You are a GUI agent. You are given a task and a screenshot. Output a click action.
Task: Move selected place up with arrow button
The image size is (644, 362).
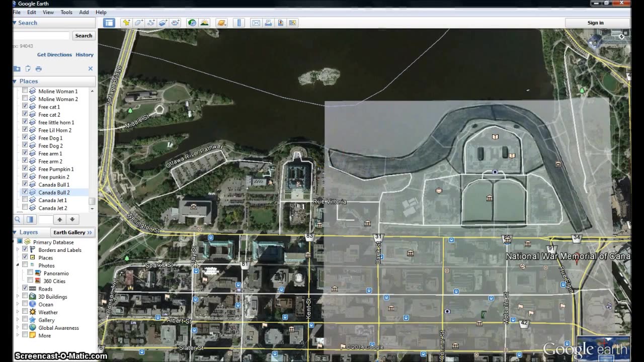60,219
